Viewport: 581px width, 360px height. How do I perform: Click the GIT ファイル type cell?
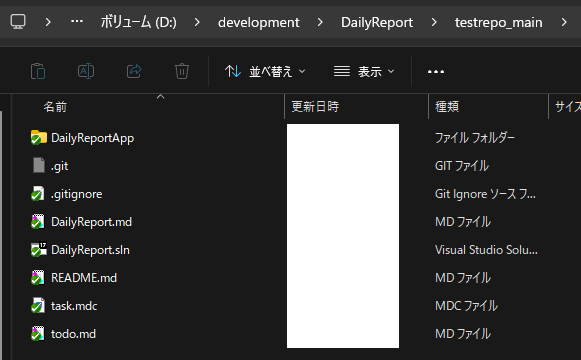point(462,166)
